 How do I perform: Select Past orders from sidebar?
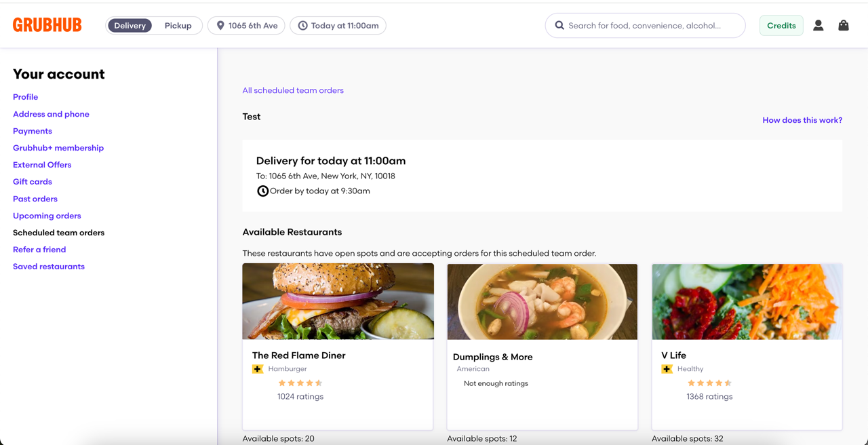tap(35, 199)
